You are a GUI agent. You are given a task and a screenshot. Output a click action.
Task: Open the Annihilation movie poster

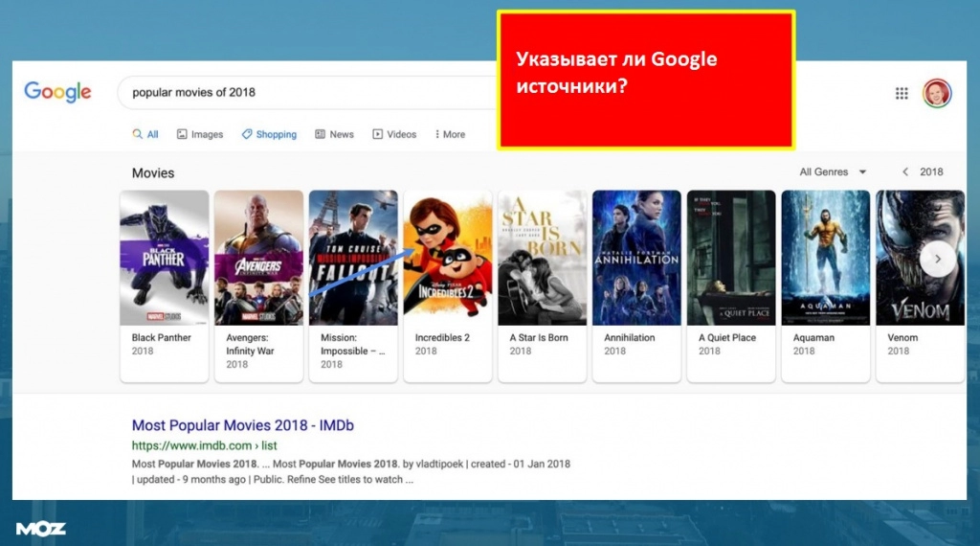pos(636,258)
